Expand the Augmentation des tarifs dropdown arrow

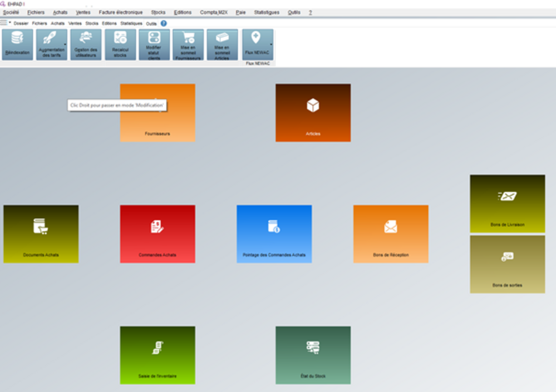(x=66, y=44)
